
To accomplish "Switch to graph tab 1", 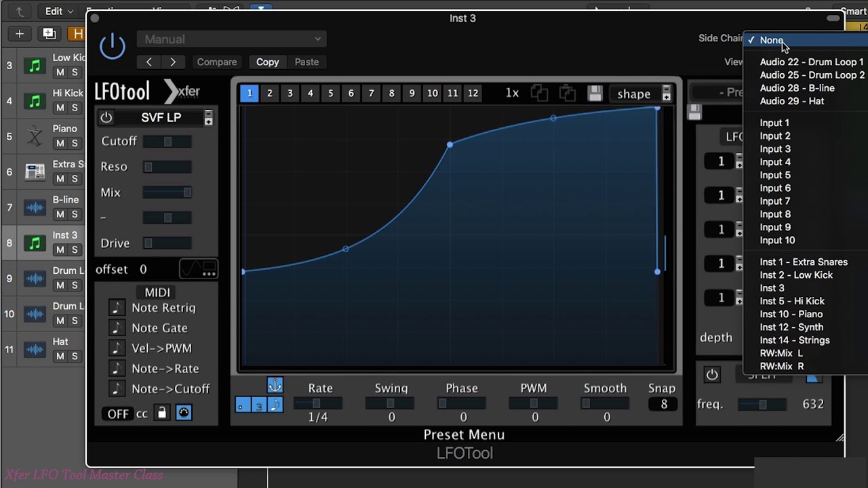I will pos(249,94).
